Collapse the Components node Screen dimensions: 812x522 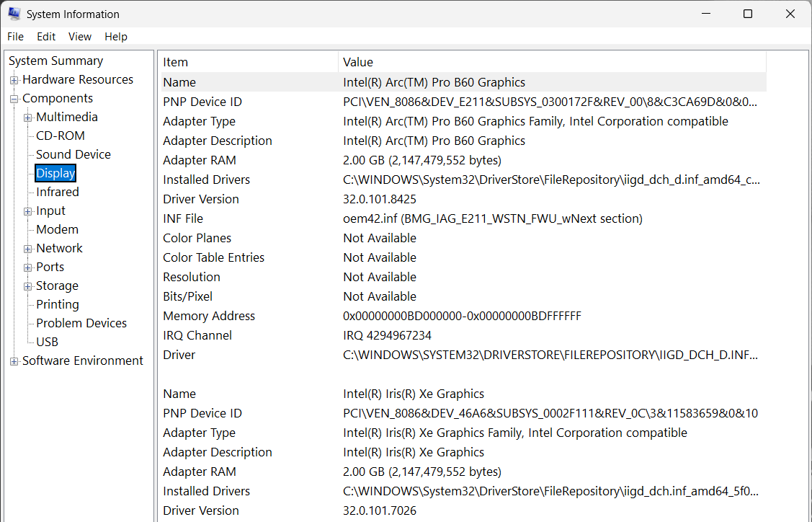pyautogui.click(x=14, y=99)
